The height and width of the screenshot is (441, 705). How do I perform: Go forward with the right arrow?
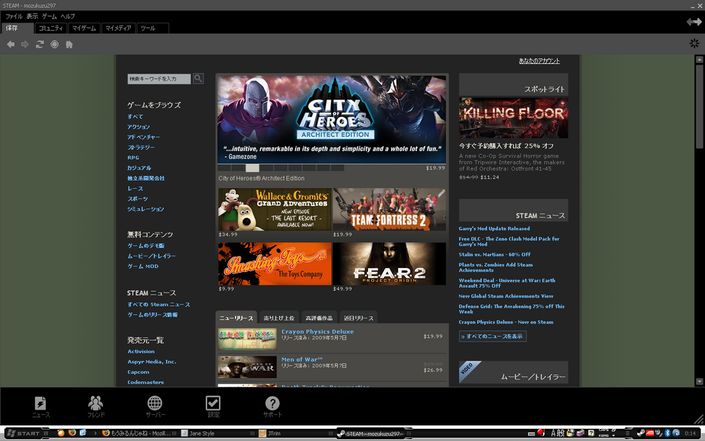tap(25, 44)
